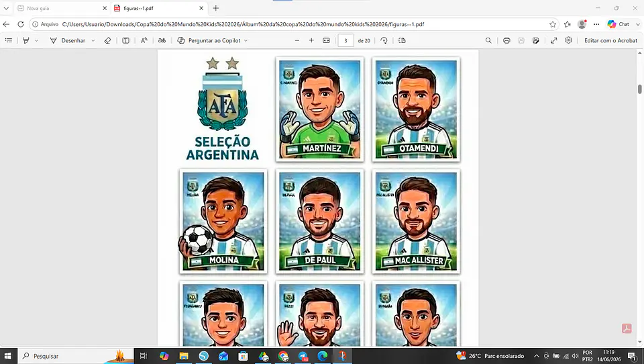This screenshot has width=644, height=364.
Task: Open the Windows Start menu
Action: pyautogui.click(x=8, y=356)
